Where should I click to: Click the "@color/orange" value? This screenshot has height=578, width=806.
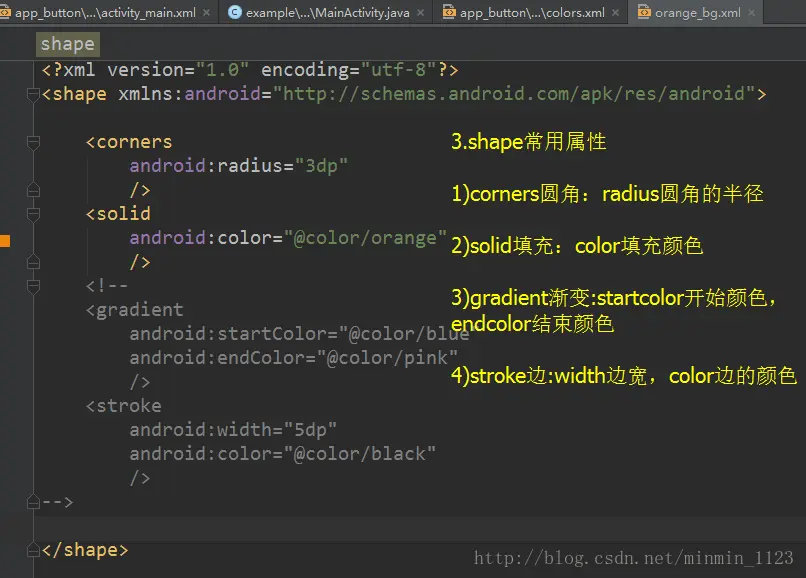365,238
